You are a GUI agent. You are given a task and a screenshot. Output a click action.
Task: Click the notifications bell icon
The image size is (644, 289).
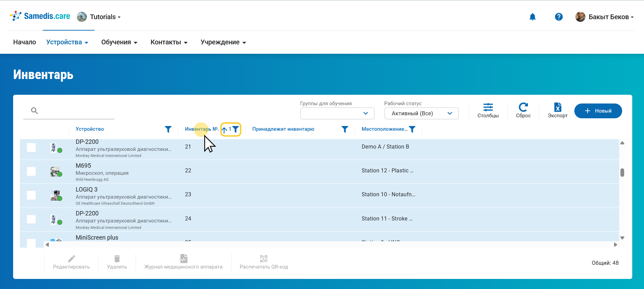point(532,17)
